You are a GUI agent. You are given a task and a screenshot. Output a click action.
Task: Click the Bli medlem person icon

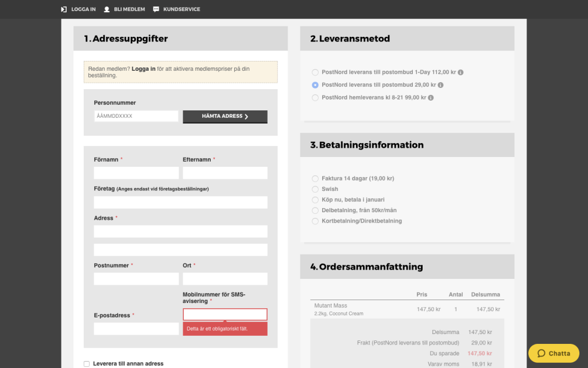[107, 9]
